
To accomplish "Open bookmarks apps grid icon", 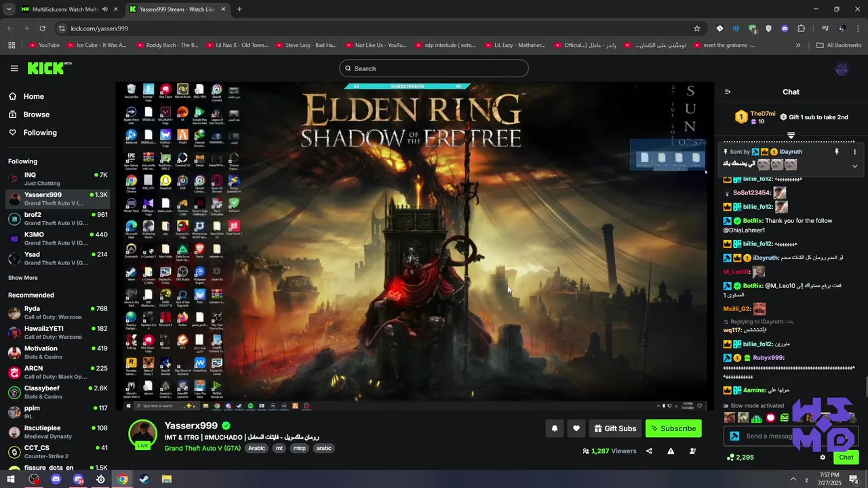I will coord(12,45).
